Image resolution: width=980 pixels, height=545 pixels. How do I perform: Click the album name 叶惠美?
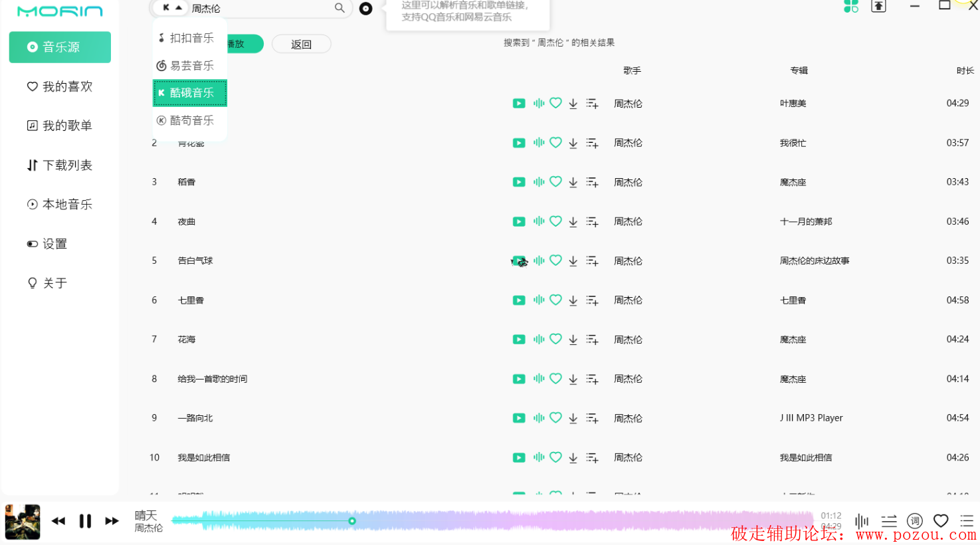click(793, 103)
